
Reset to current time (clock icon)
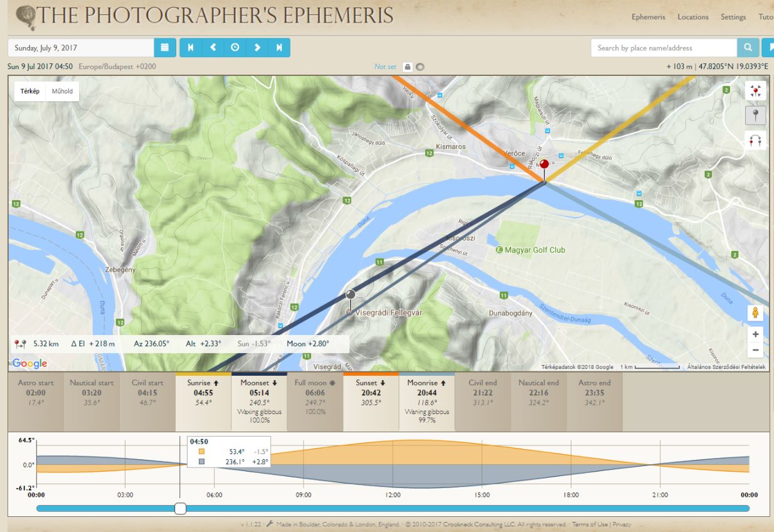click(x=235, y=48)
